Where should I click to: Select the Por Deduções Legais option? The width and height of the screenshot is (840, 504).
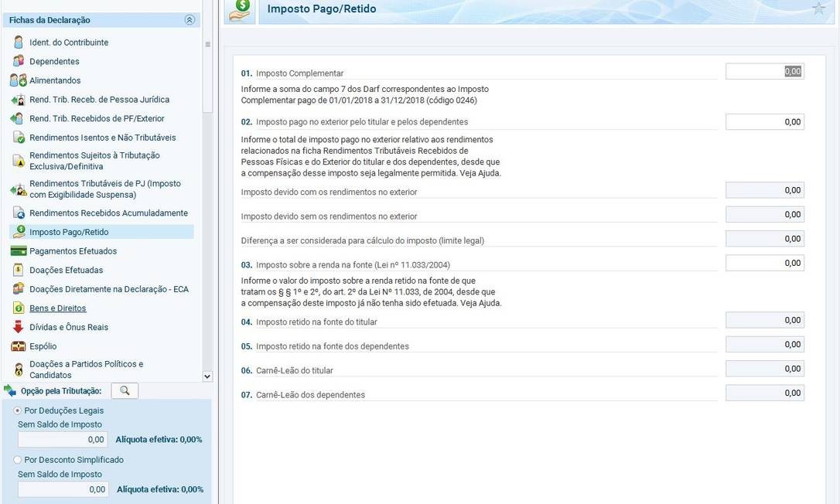tap(18, 410)
